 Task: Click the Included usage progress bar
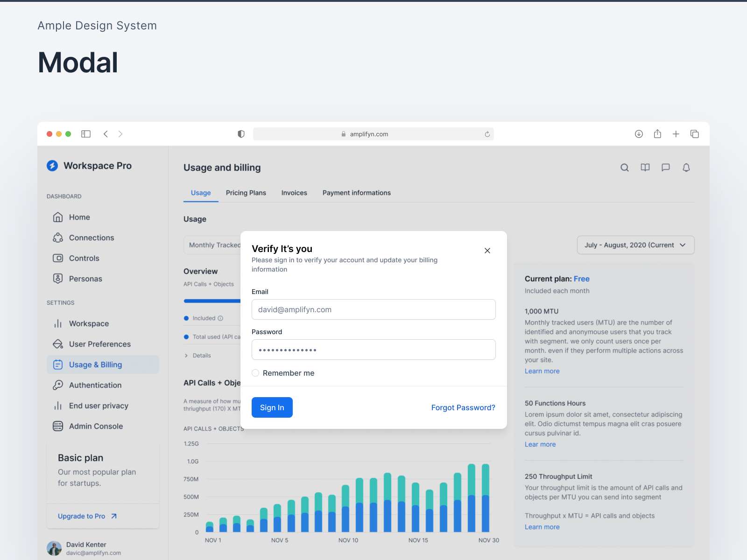[x=210, y=301]
